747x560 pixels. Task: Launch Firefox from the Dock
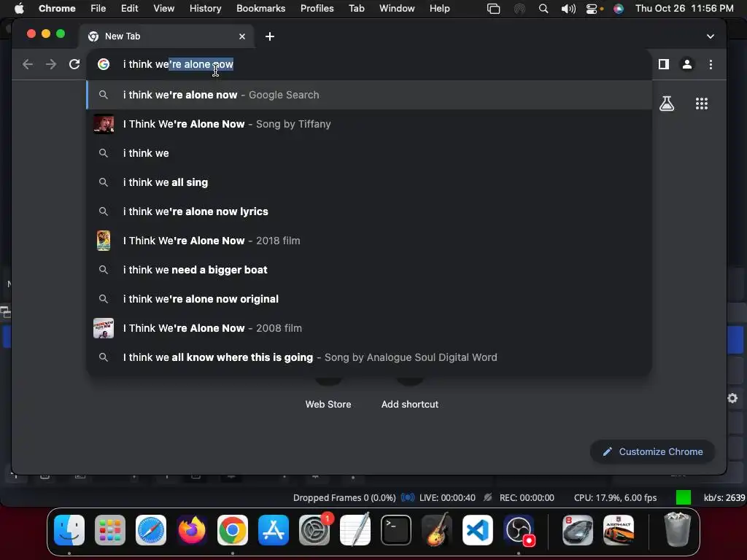[x=192, y=530]
